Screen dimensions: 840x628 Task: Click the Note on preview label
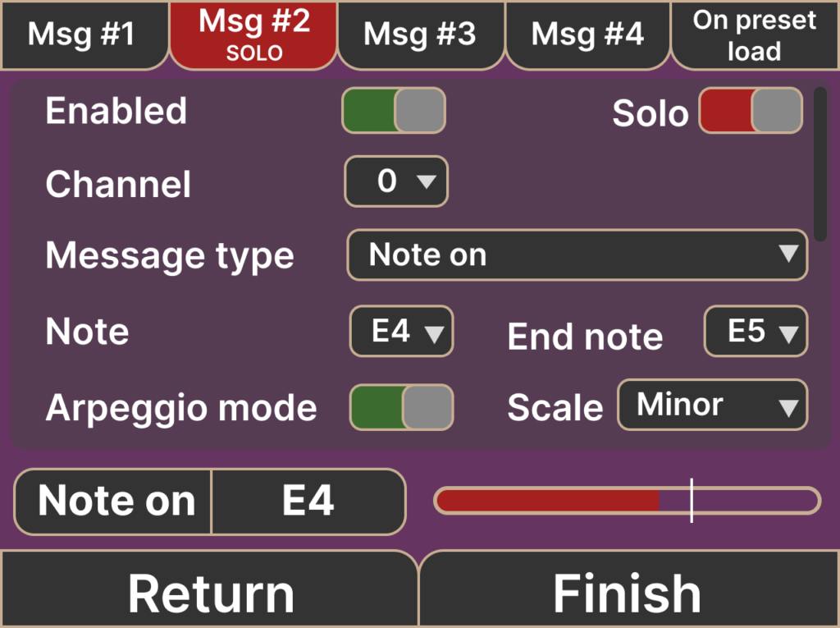point(115,502)
